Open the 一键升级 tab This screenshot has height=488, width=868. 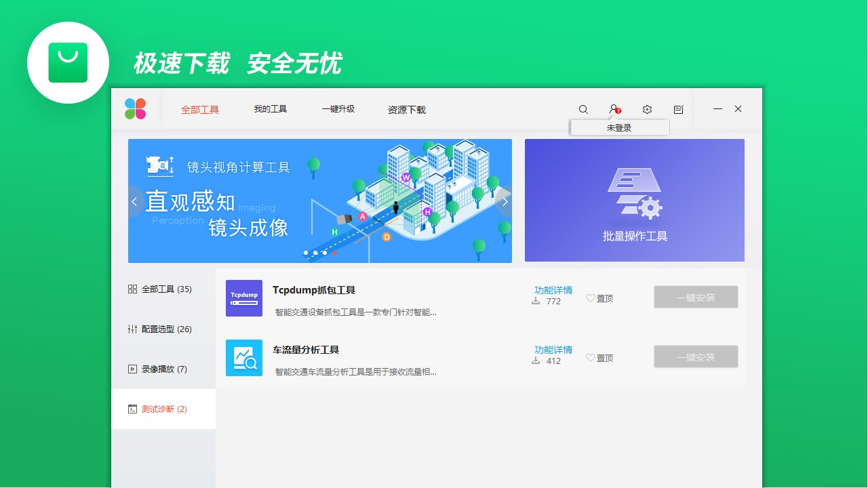point(338,109)
